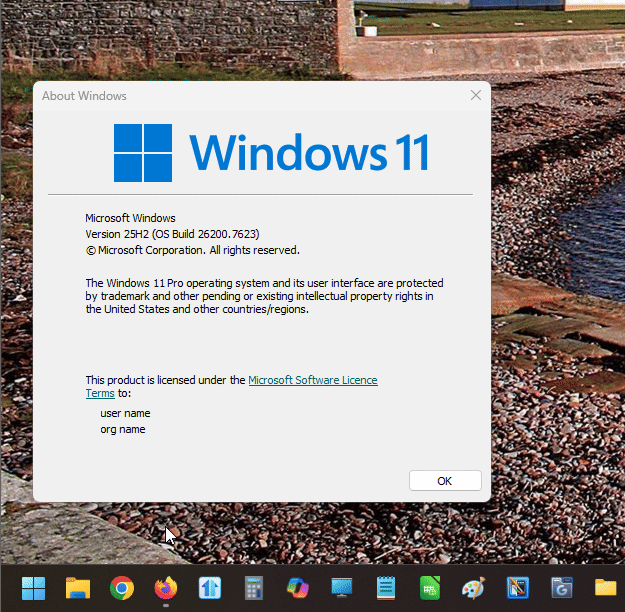Click the monitor icon on the taskbar
Image resolution: width=625 pixels, height=612 pixels.
(x=342, y=588)
